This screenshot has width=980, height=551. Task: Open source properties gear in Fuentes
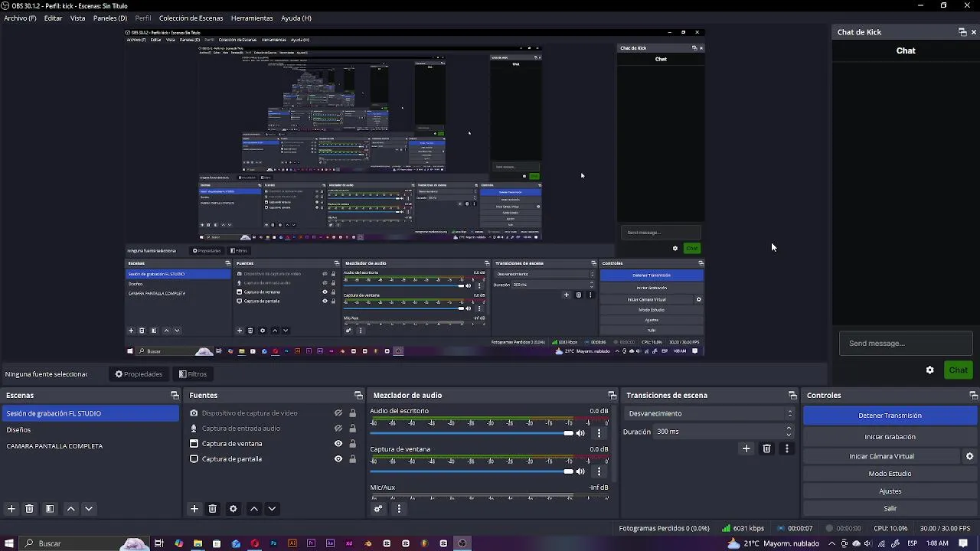click(x=233, y=509)
